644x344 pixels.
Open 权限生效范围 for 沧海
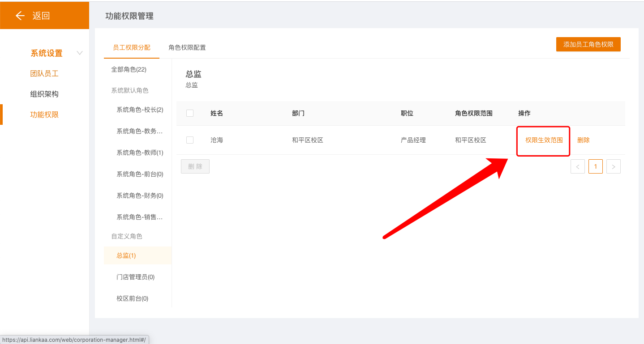(544, 140)
